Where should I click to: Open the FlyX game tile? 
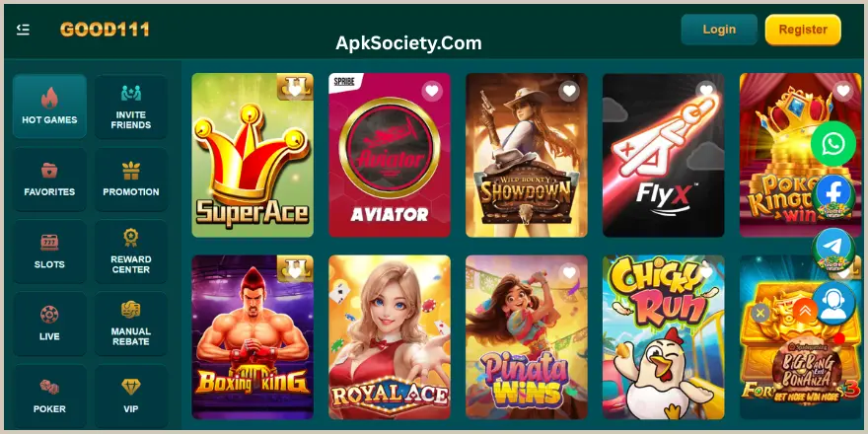click(x=663, y=155)
